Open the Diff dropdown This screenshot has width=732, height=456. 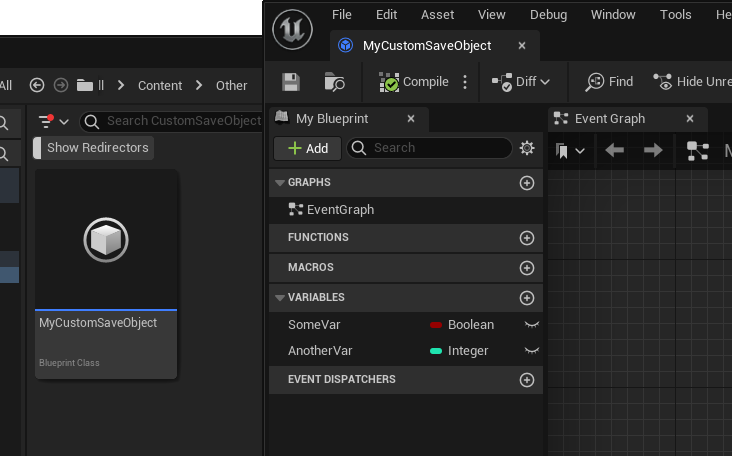point(521,82)
